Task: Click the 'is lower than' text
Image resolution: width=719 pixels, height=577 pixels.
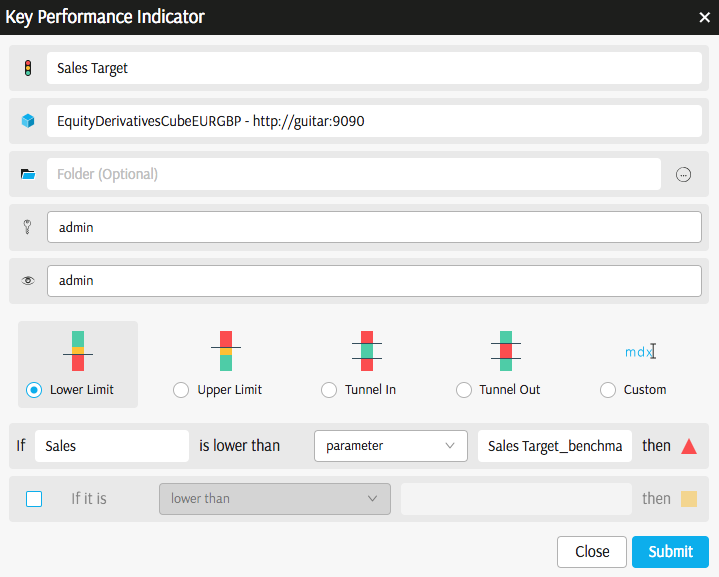Action: coord(239,446)
